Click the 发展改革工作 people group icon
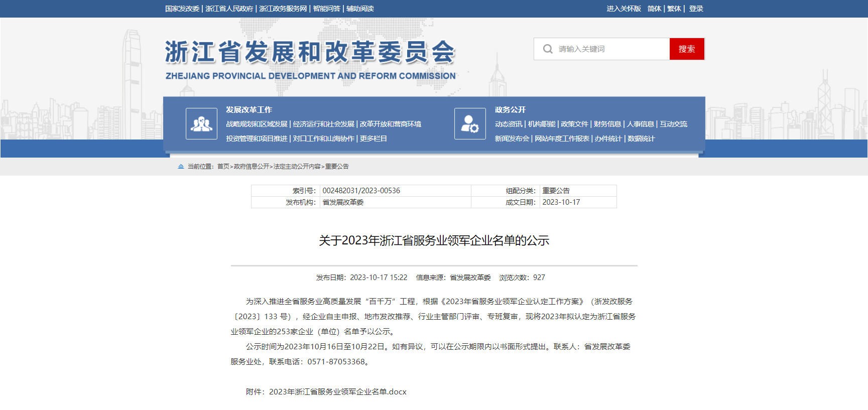The image size is (868, 410). click(201, 123)
